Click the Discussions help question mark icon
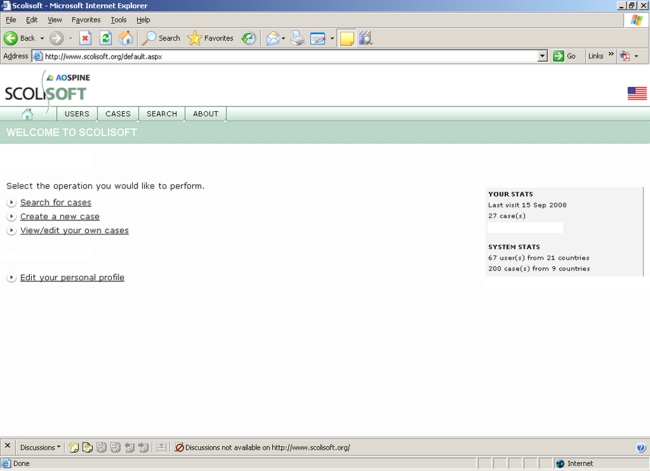 (640, 447)
